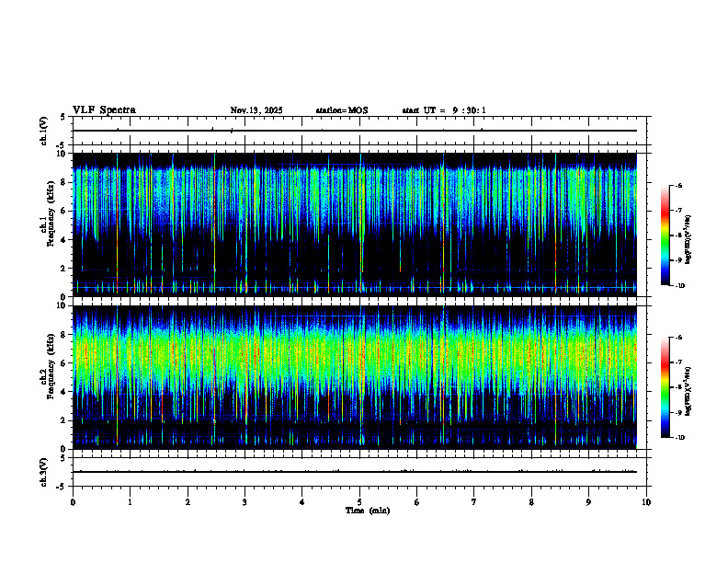
Task: Click the "5" tick on ch.3(V) axis
Action: click(x=63, y=458)
